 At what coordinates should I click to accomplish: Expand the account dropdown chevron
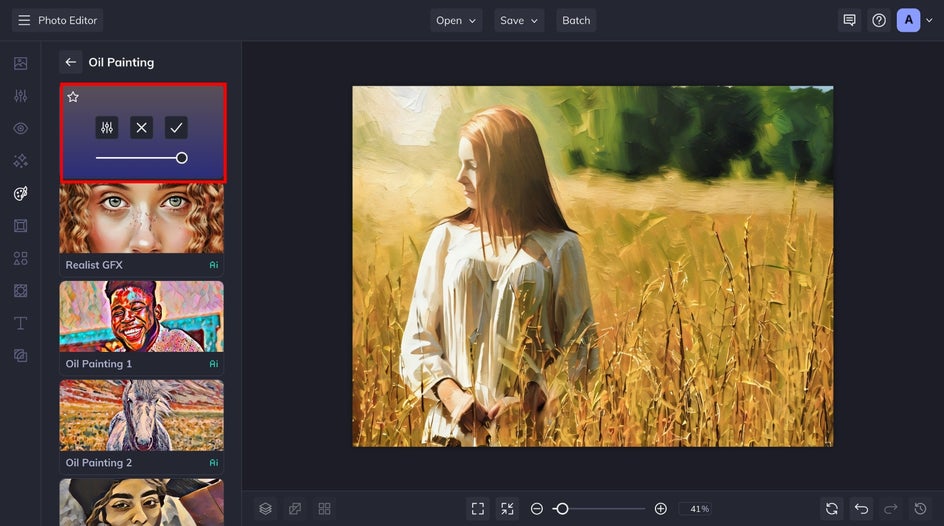point(929,20)
